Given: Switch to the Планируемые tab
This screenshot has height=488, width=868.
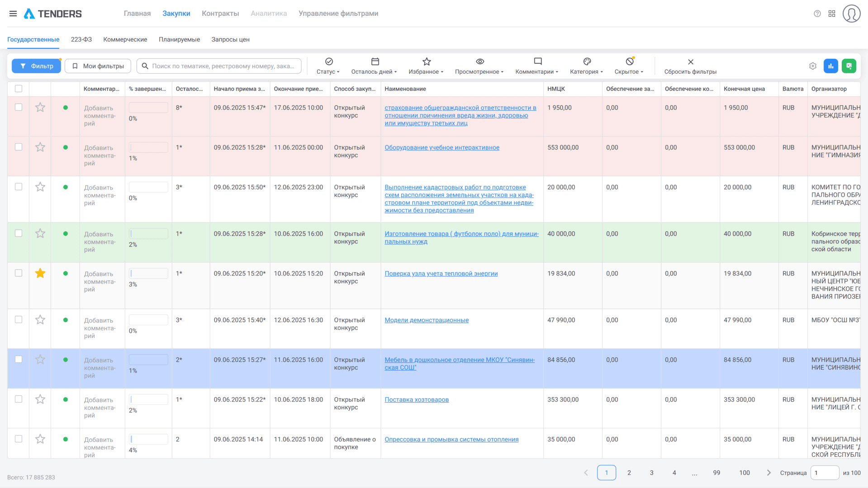Looking at the screenshot, I should click(179, 39).
